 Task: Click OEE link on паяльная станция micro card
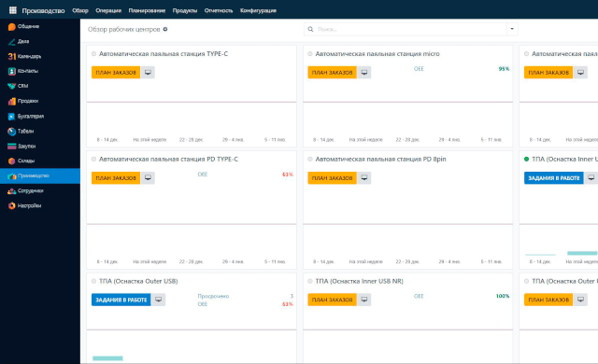click(419, 69)
